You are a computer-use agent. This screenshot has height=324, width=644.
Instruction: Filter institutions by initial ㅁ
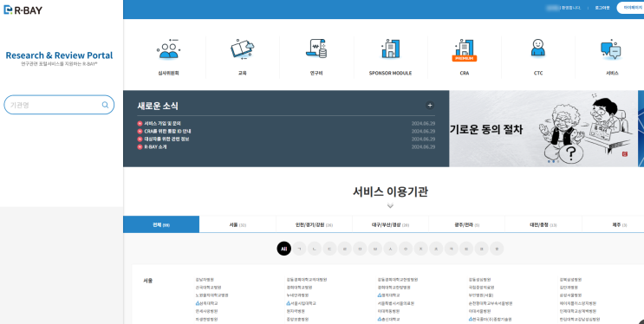360,249
